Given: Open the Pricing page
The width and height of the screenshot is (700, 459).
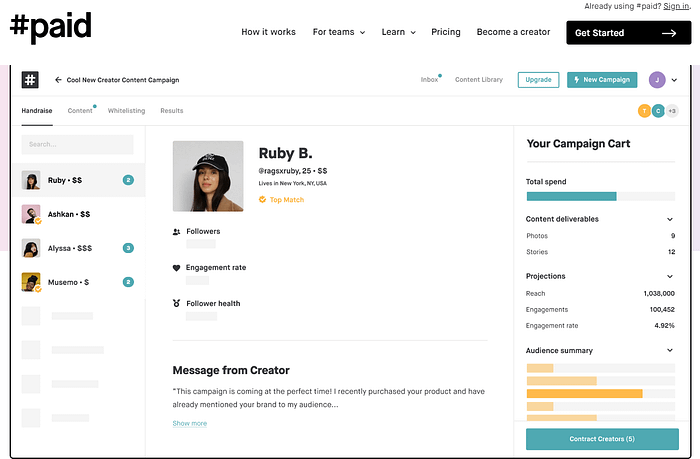Looking at the screenshot, I should pyautogui.click(x=446, y=32).
